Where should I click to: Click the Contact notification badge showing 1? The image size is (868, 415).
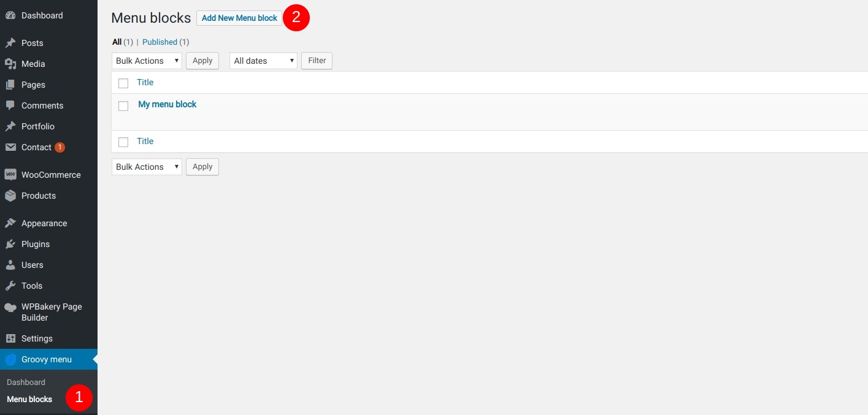[60, 147]
